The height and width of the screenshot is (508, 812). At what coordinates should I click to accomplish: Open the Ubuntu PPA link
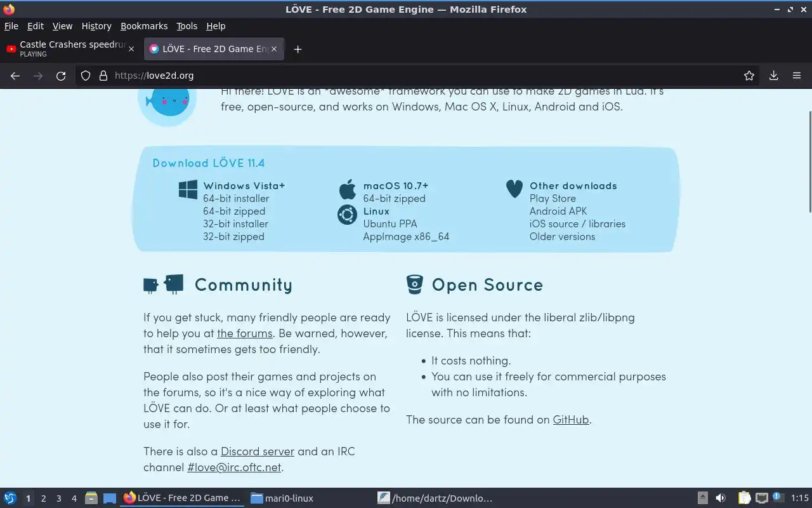click(x=390, y=224)
